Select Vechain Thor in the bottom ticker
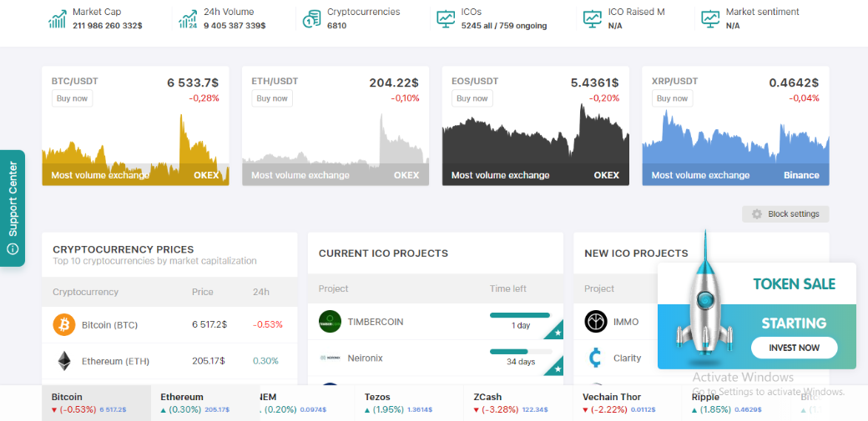Viewport: 868px width, 421px height. pyautogui.click(x=627, y=403)
